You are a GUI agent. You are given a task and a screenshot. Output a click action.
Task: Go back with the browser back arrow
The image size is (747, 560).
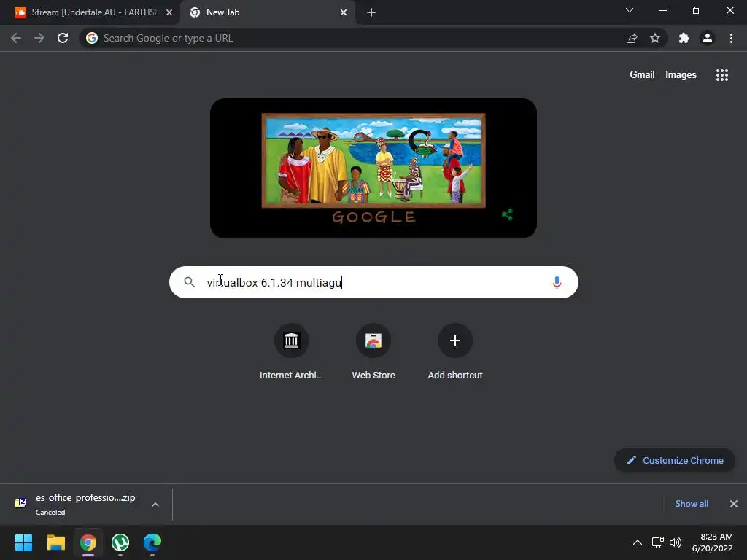[16, 38]
